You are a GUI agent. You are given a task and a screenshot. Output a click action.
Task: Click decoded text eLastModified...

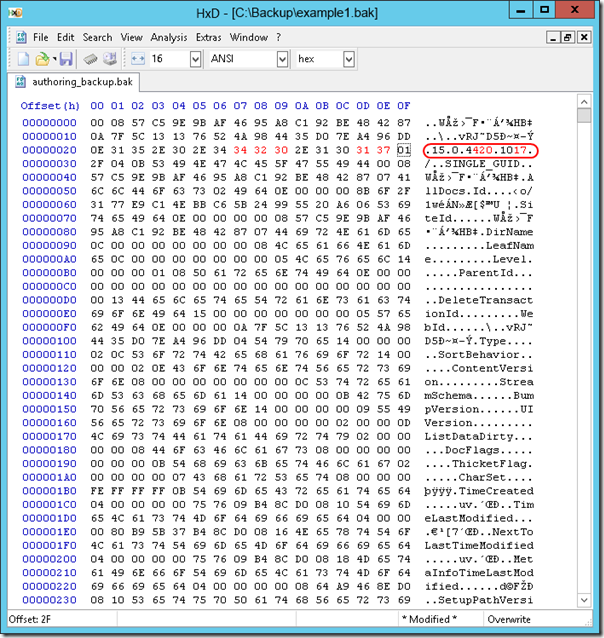479,518
